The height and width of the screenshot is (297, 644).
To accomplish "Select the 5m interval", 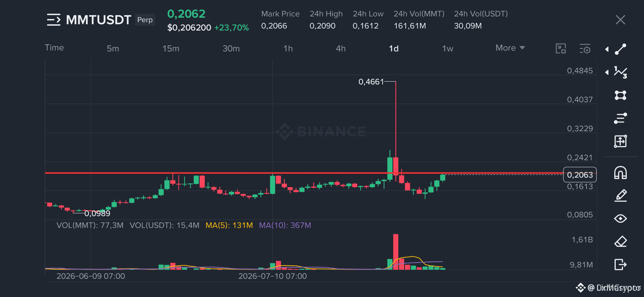I will click(113, 48).
